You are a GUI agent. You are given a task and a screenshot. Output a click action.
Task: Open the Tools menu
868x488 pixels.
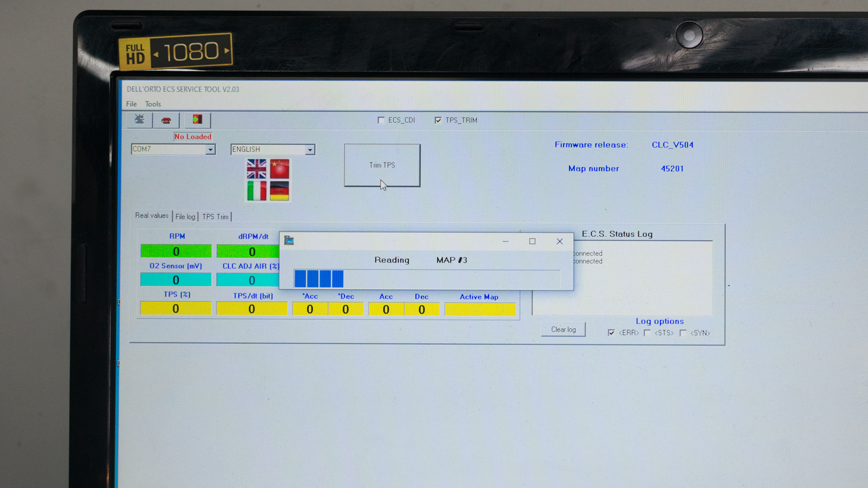point(153,104)
